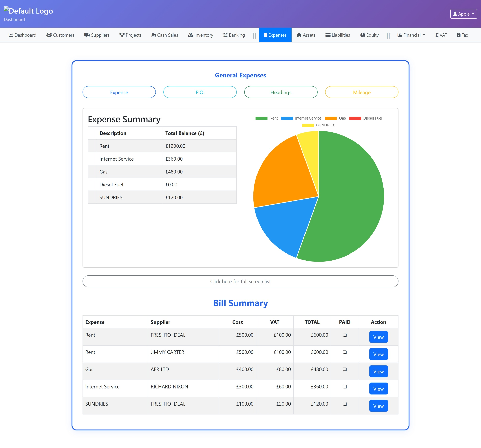
Task: Click the Financial chart icon
Action: 400,35
